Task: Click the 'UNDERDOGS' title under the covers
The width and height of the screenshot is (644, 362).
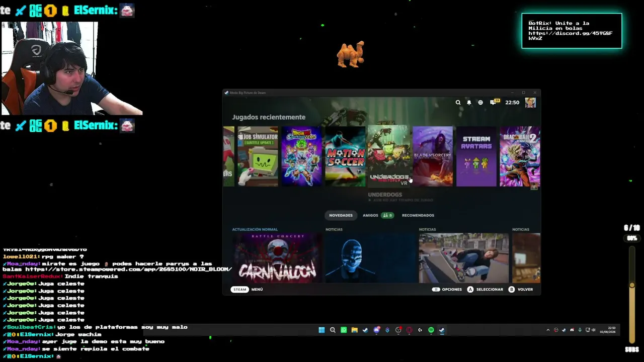Action: (x=385, y=195)
